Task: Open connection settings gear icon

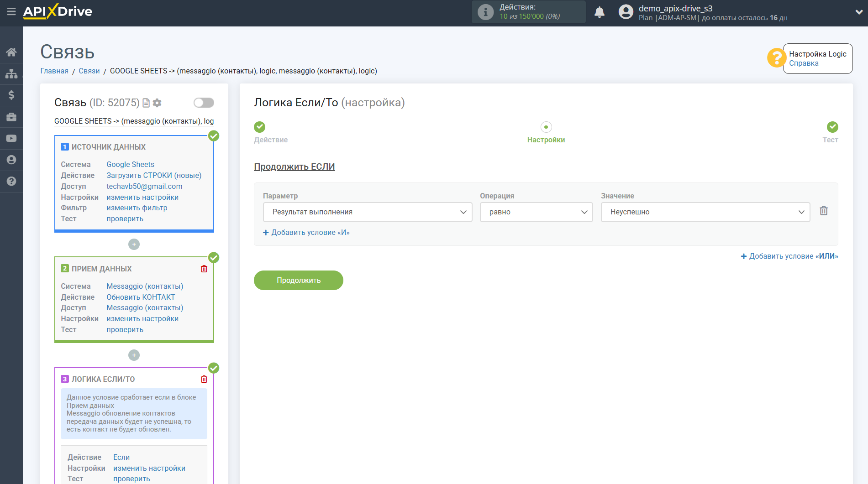Action: coord(157,103)
